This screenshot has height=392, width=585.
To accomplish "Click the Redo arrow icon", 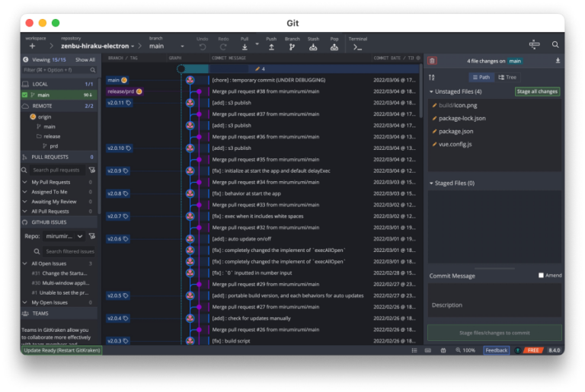I will pos(223,47).
